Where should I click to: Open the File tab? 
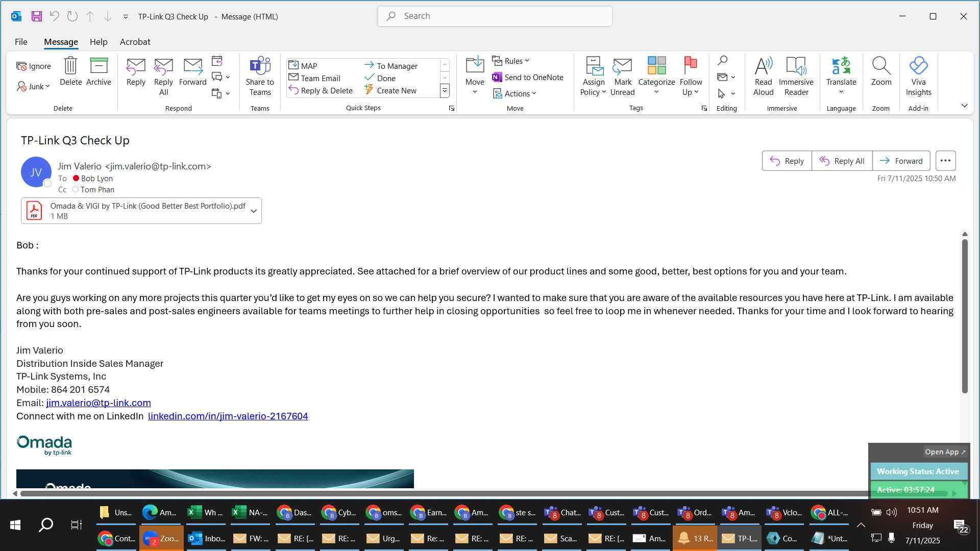click(21, 42)
